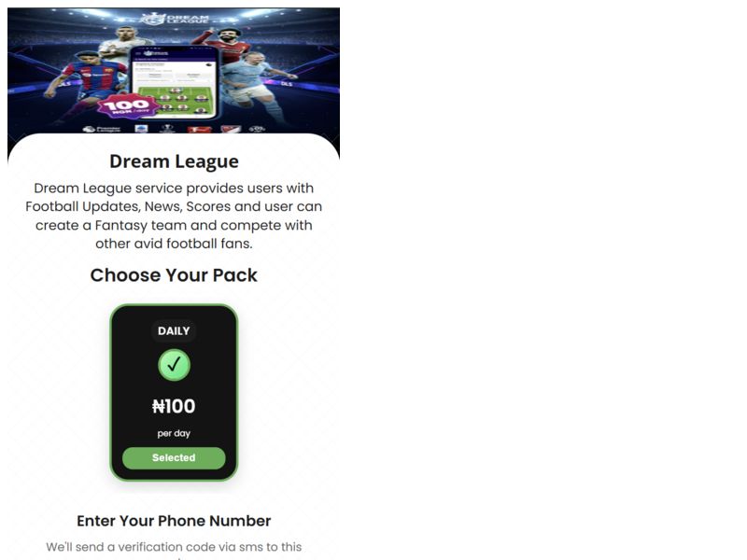Tap the pink 100 NGN per day badge

(127, 106)
